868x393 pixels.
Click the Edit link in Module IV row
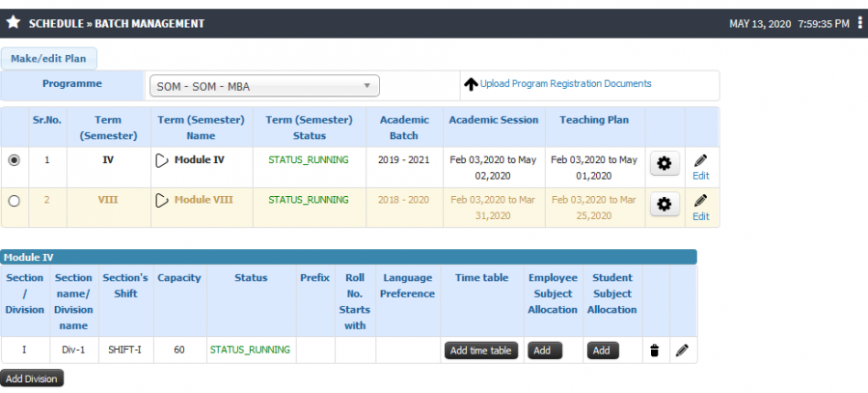[701, 176]
